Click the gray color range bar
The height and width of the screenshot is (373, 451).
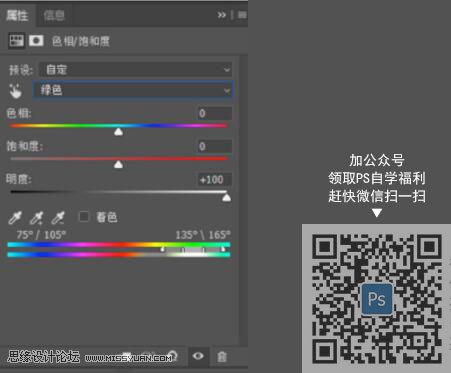click(193, 250)
